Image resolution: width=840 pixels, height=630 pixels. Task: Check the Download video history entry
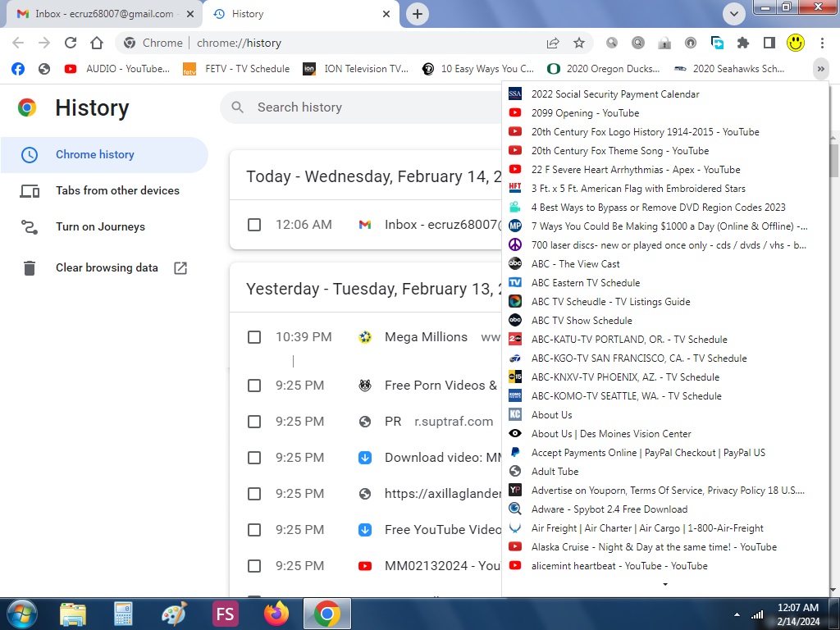point(254,458)
